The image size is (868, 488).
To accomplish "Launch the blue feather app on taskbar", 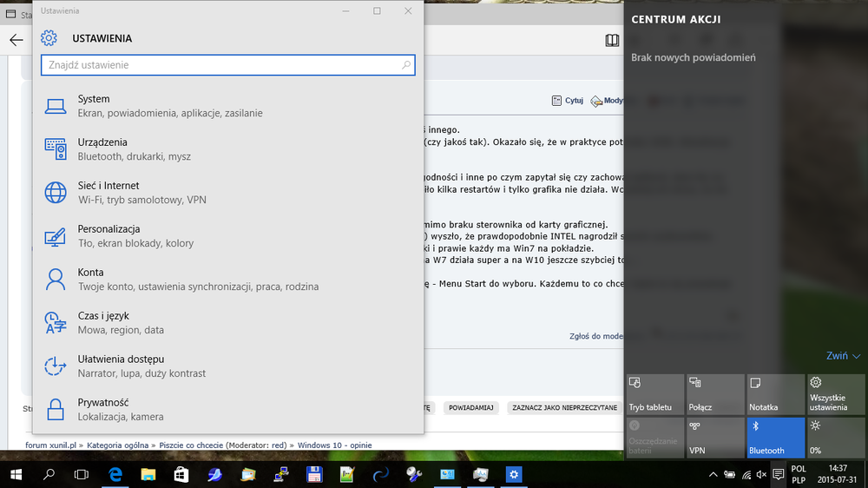I will (x=214, y=475).
